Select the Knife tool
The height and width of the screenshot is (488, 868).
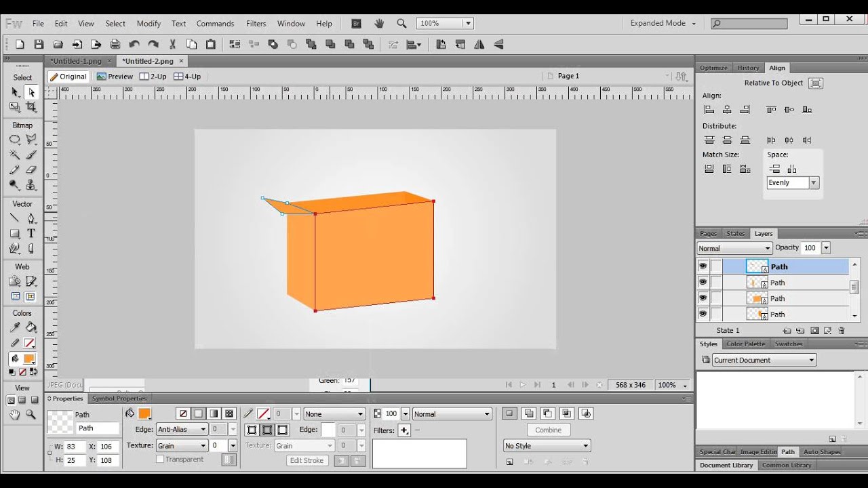click(31, 249)
